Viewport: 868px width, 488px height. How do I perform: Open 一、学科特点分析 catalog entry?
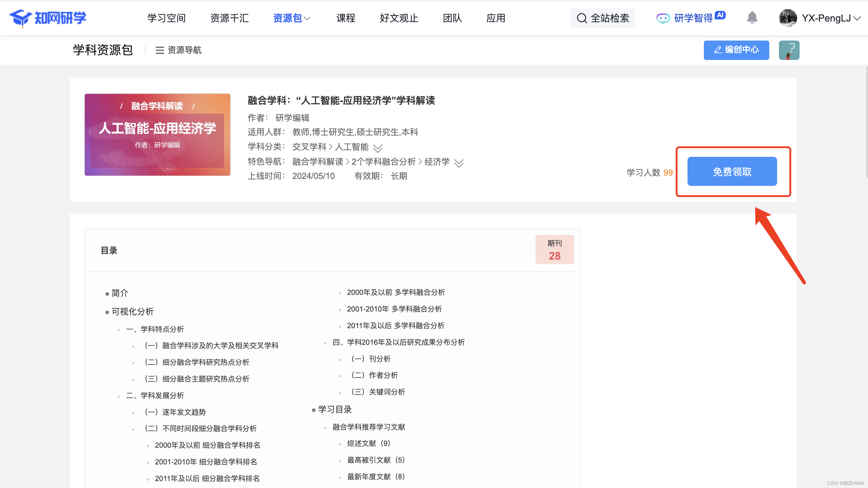pos(155,329)
